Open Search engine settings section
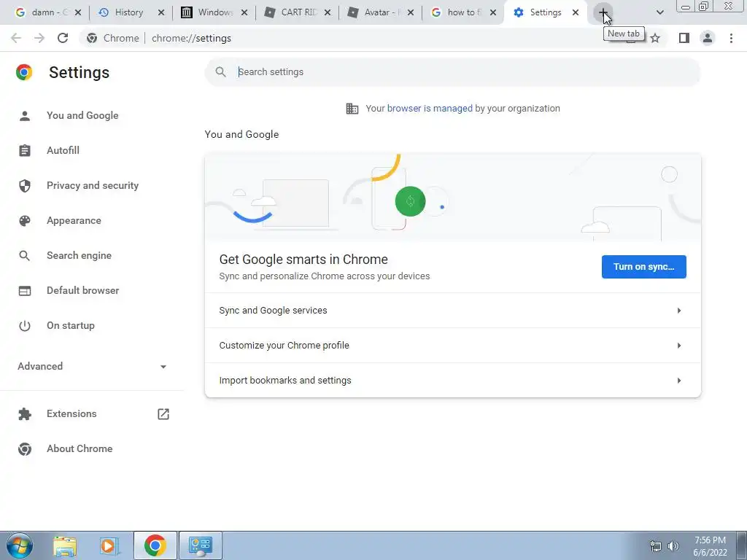The height and width of the screenshot is (560, 747). (x=79, y=255)
